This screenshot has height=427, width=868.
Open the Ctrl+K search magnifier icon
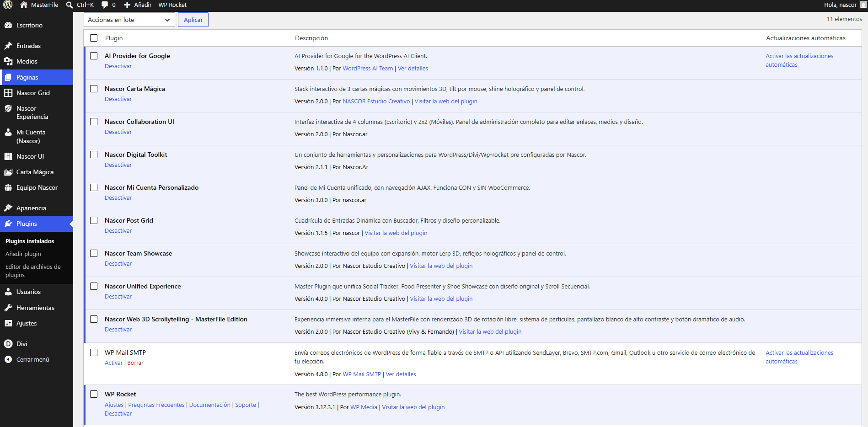[x=70, y=5]
